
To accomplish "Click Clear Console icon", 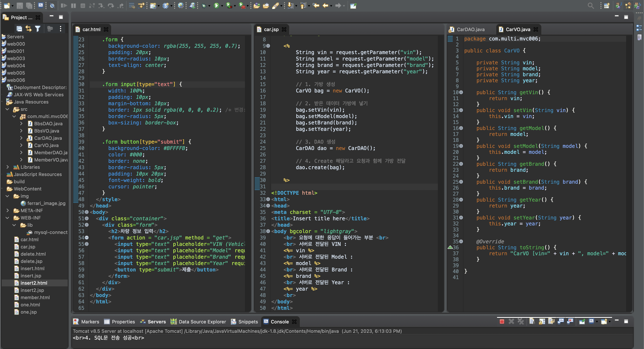I will 532,322.
